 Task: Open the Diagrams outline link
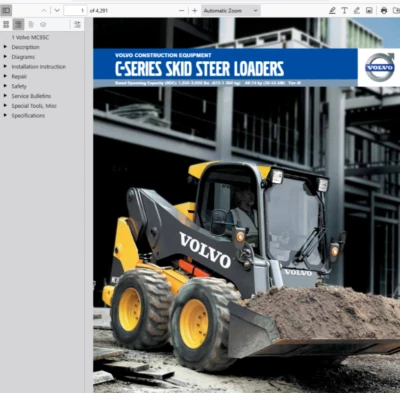23,57
